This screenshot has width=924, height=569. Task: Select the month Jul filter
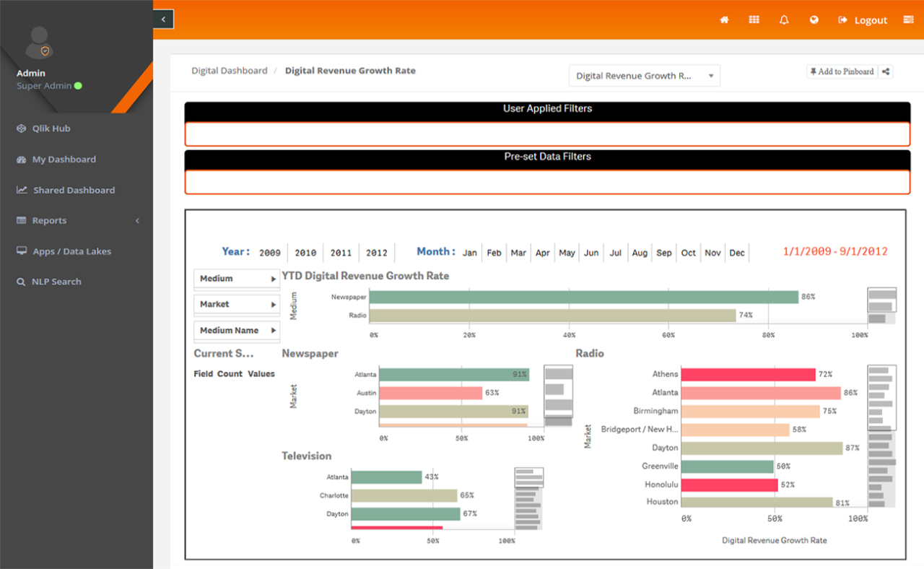coord(615,253)
